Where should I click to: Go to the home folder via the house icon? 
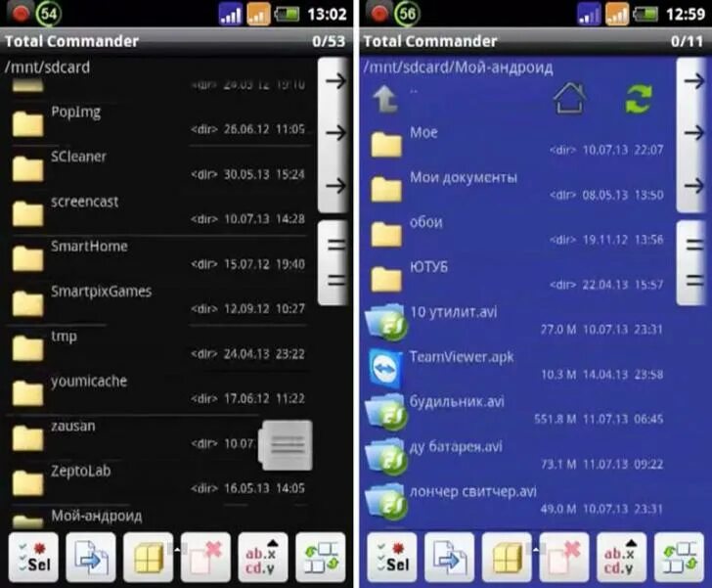click(x=569, y=98)
